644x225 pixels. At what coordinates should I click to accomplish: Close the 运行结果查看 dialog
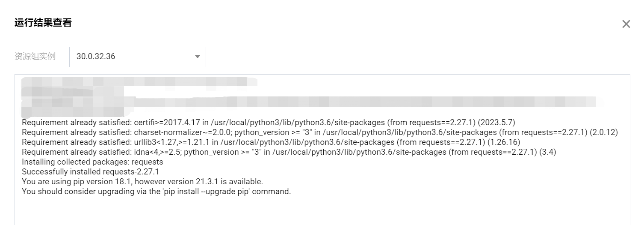click(x=626, y=24)
